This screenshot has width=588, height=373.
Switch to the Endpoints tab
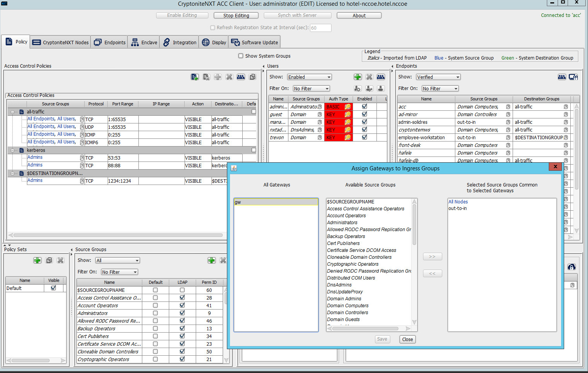click(x=110, y=43)
